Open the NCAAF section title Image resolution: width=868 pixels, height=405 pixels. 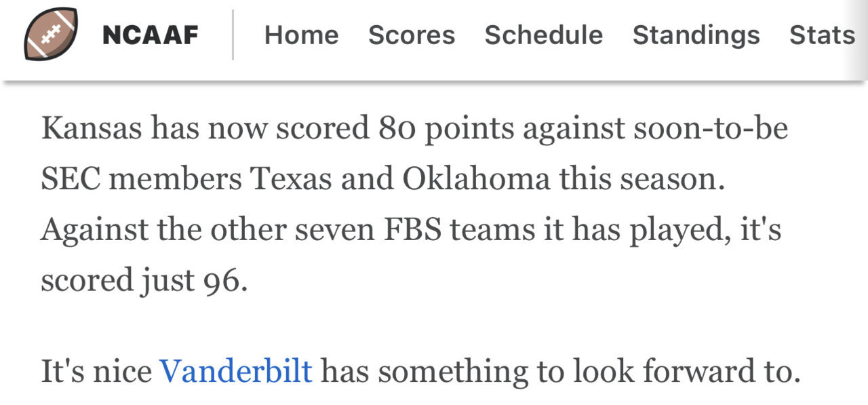(x=150, y=35)
